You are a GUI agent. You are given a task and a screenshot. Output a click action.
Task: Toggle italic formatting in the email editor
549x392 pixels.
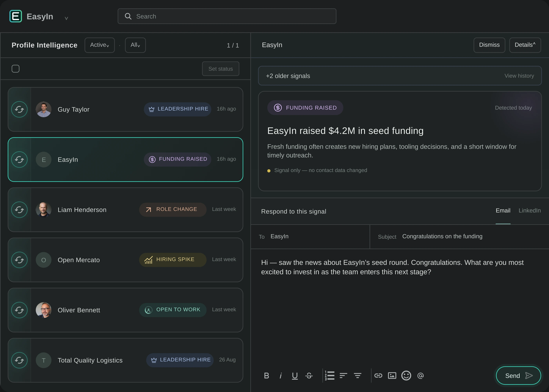click(281, 376)
